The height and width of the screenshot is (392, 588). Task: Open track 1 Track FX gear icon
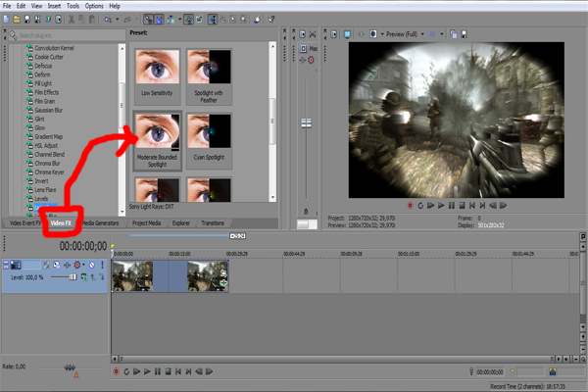click(x=76, y=266)
